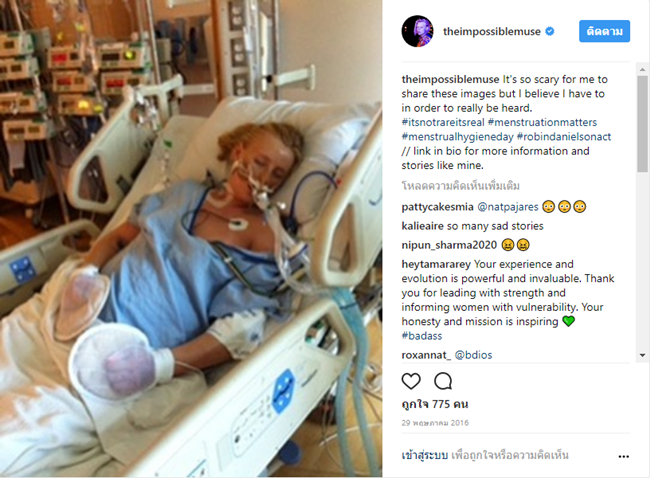
Task: Load more comments via โหลดความคิดเห็นเพิ่มเติม
Action: (461, 186)
